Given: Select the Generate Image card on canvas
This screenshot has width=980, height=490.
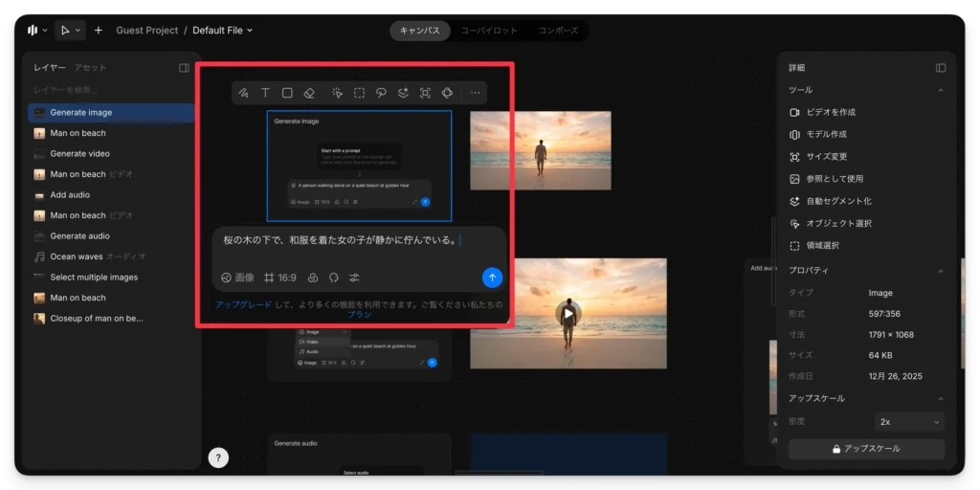Looking at the screenshot, I should (x=360, y=166).
